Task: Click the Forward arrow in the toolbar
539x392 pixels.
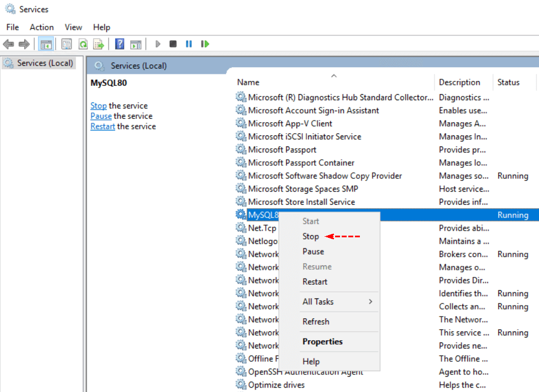Action: click(24, 44)
